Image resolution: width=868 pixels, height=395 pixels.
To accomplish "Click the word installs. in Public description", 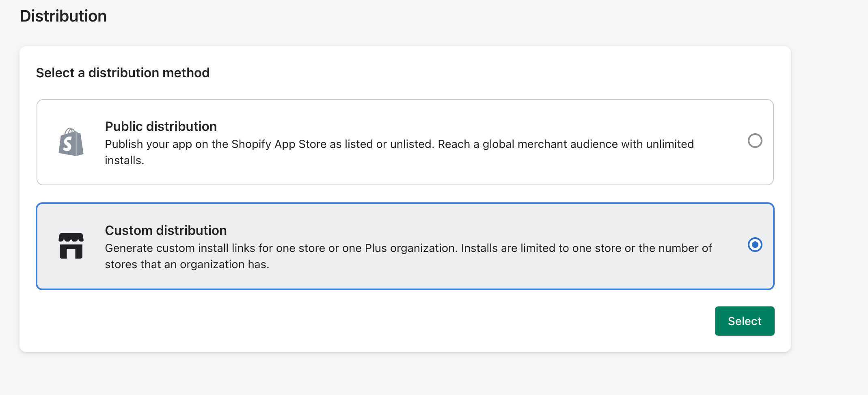I will pos(124,161).
